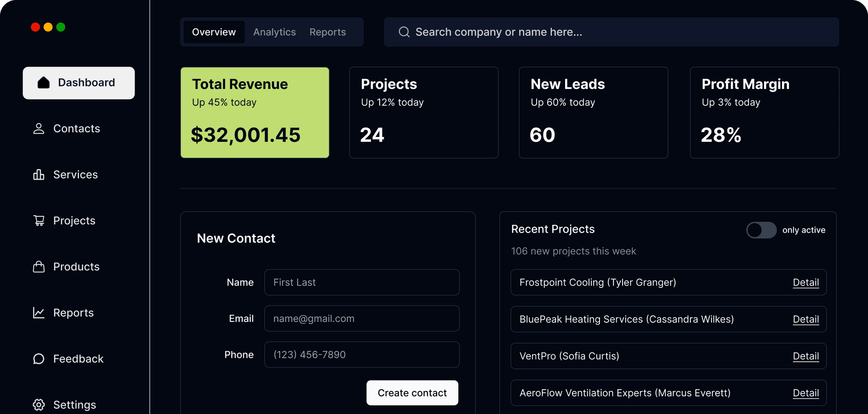Select the Dashboard sidebar button
Viewport: 868px width, 414px height.
click(79, 83)
